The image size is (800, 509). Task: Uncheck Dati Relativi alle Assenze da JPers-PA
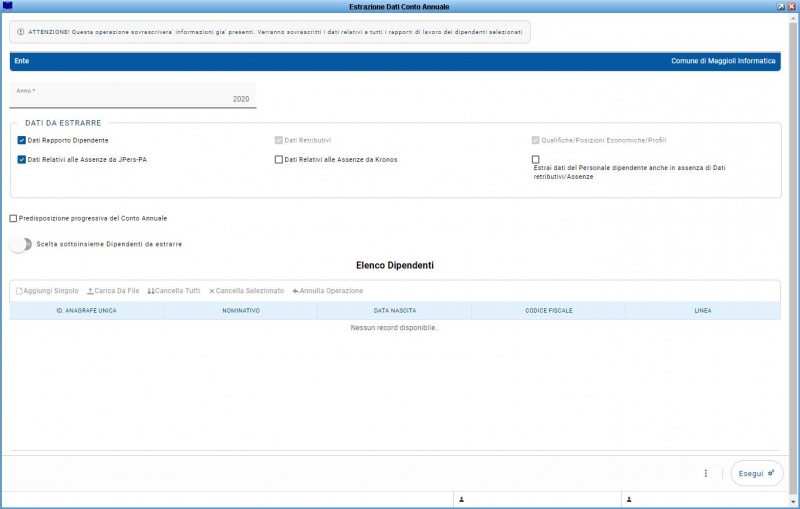pyautogui.click(x=22, y=159)
